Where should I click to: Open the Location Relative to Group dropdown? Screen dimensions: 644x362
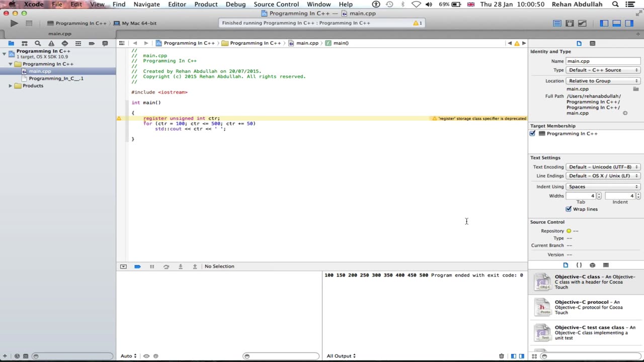(x=603, y=81)
